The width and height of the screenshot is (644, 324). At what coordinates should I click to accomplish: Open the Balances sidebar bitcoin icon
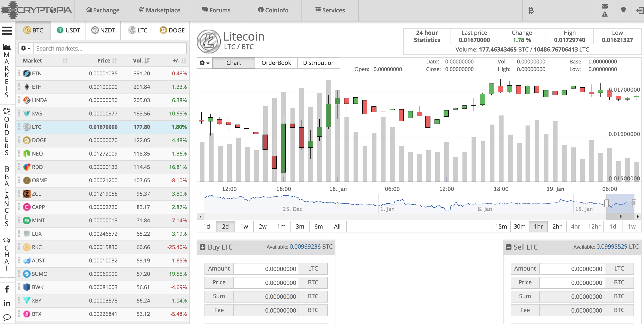(x=7, y=169)
